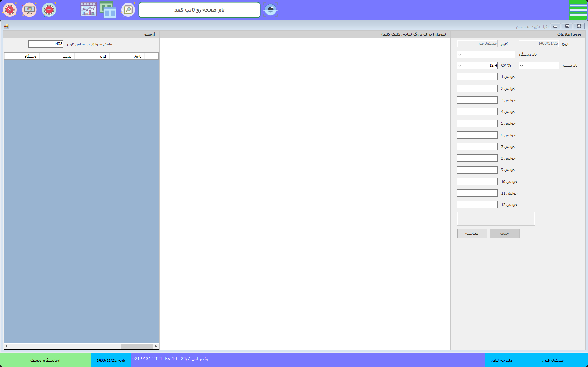Open the green hamburger menu
Image resolution: width=588 pixels, height=367 pixels.
click(578, 10)
